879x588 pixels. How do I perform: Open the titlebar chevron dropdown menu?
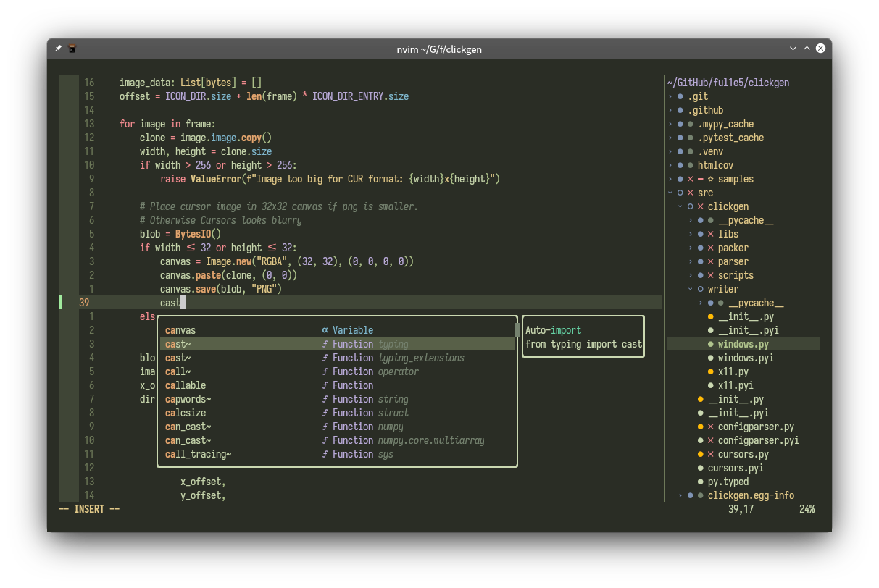(x=793, y=48)
